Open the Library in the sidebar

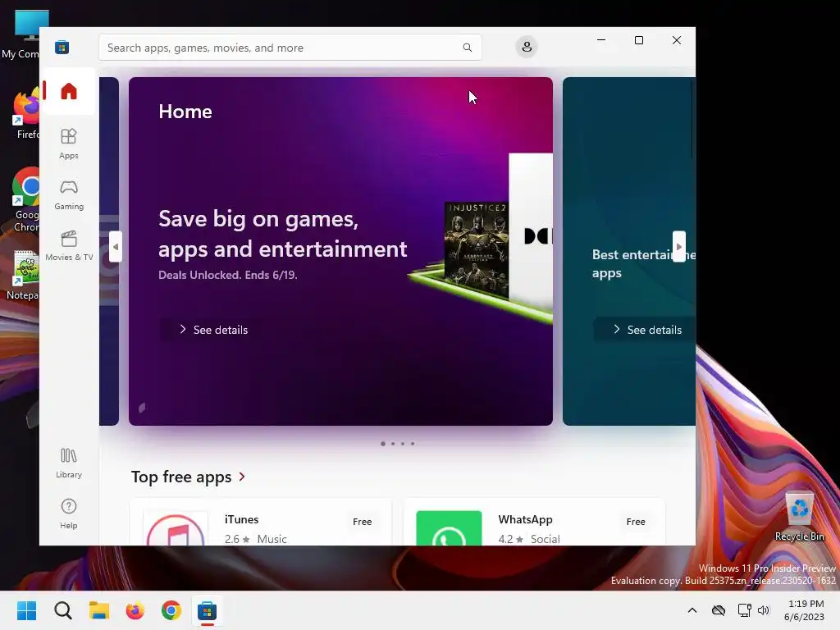pyautogui.click(x=69, y=463)
